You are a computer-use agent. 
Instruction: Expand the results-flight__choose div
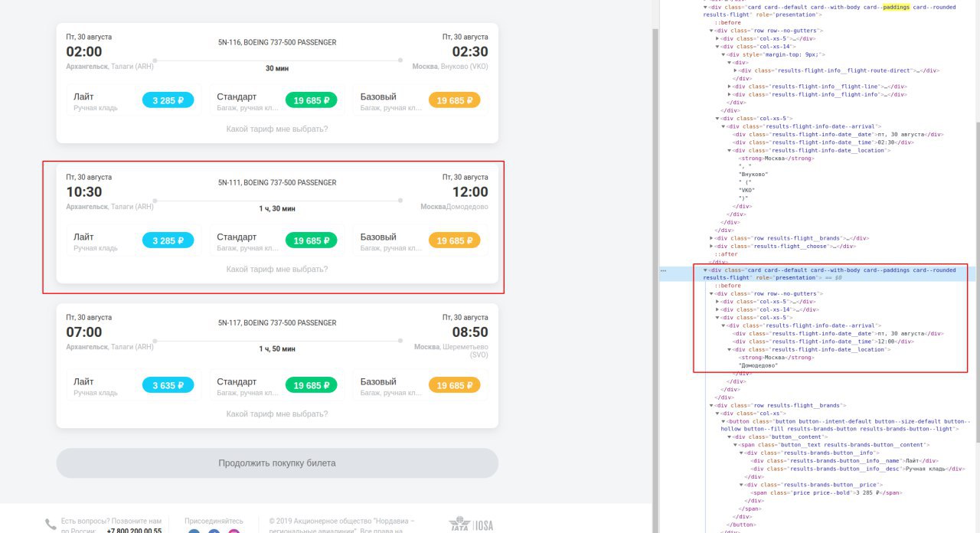pyautogui.click(x=712, y=246)
